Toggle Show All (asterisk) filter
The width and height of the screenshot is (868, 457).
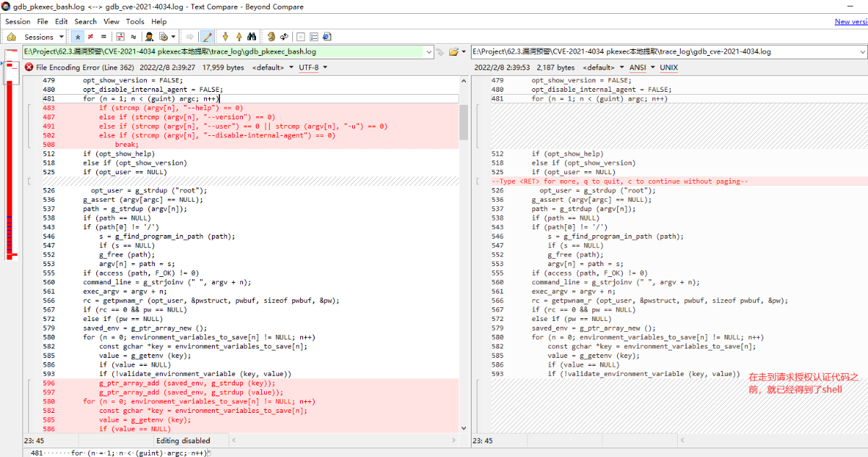click(78, 36)
